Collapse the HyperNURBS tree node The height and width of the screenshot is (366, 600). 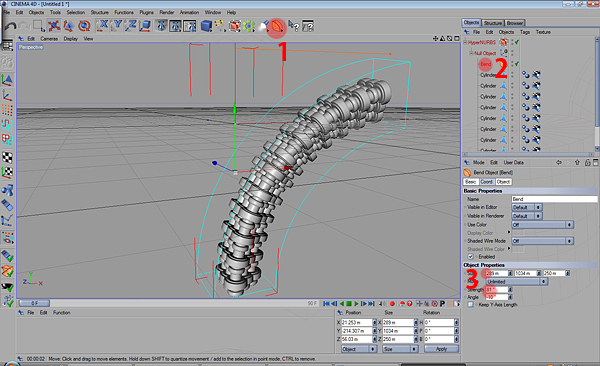(x=465, y=42)
